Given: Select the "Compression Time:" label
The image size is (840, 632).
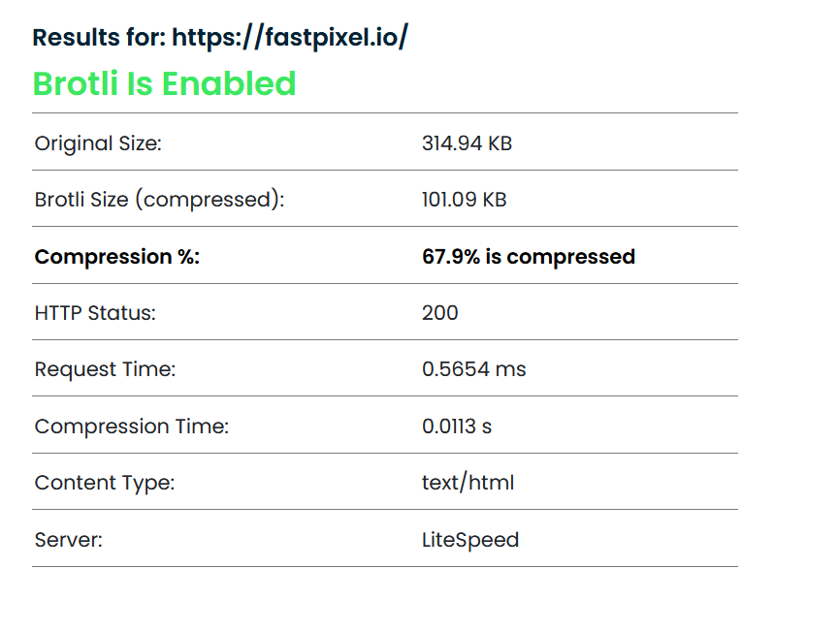Looking at the screenshot, I should tap(132, 427).
